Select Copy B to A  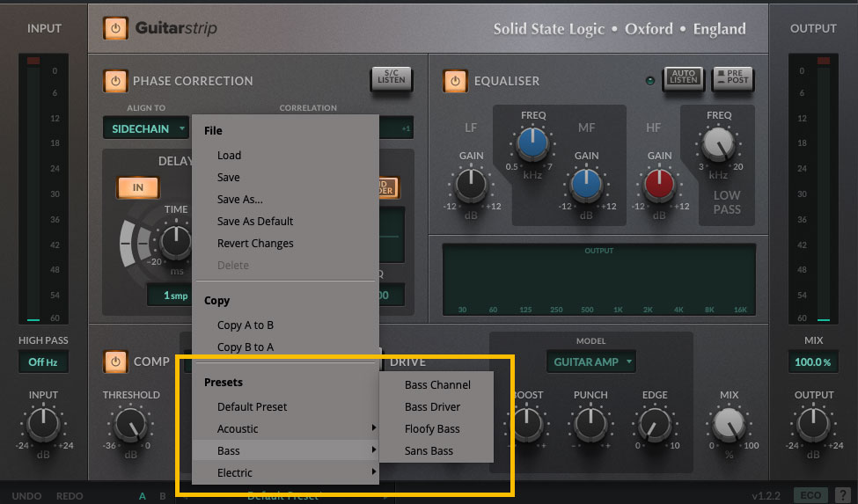[x=246, y=347]
